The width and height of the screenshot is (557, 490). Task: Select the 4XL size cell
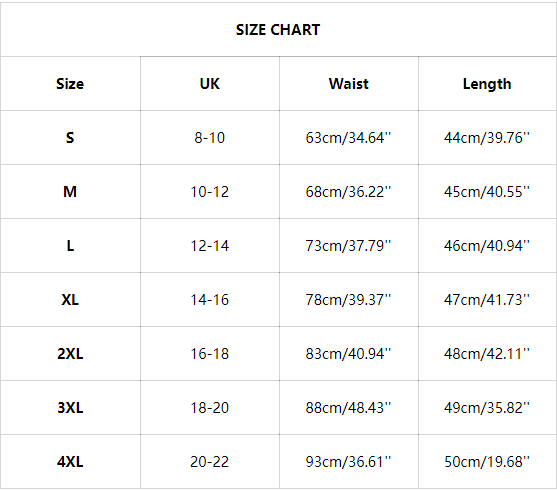70,462
